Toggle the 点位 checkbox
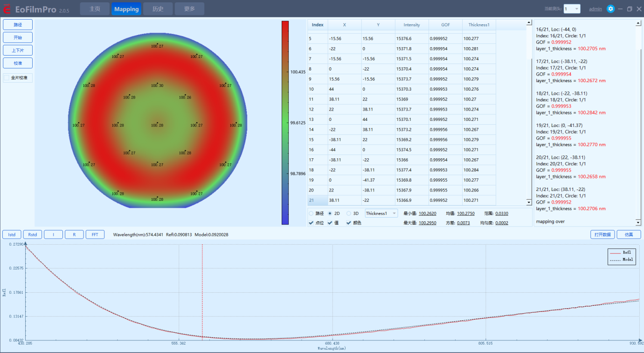Image resolution: width=644 pixels, height=353 pixels. (x=311, y=223)
